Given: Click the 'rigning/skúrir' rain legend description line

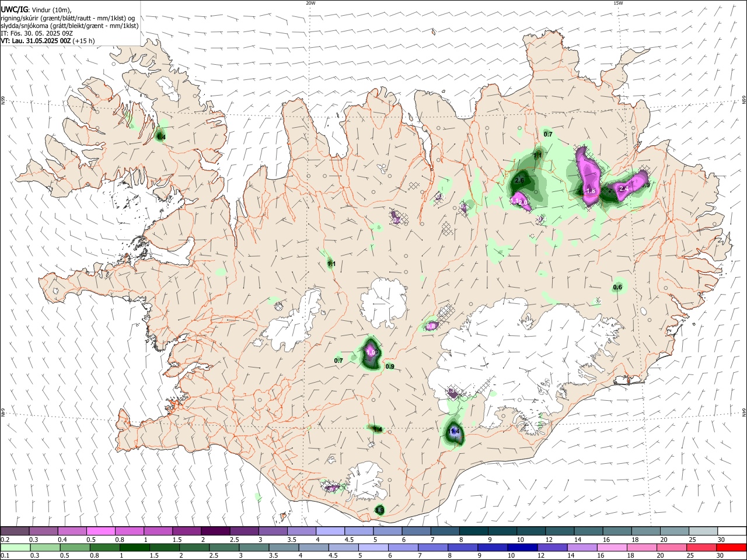Looking at the screenshot, I should click(x=68, y=17).
